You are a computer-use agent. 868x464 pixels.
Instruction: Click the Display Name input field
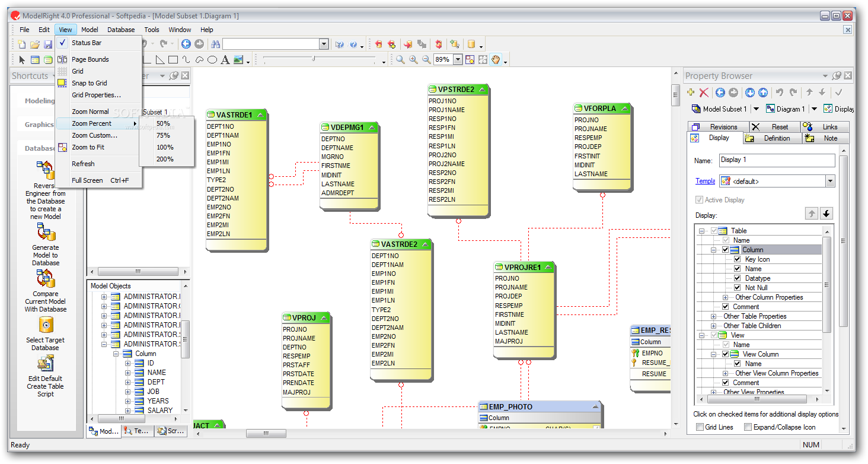tap(777, 160)
